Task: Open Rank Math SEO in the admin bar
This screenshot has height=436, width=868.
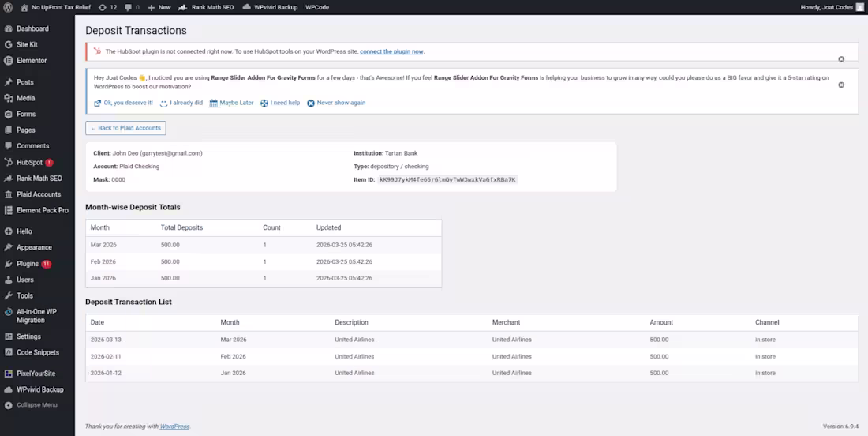Action: pyautogui.click(x=206, y=7)
